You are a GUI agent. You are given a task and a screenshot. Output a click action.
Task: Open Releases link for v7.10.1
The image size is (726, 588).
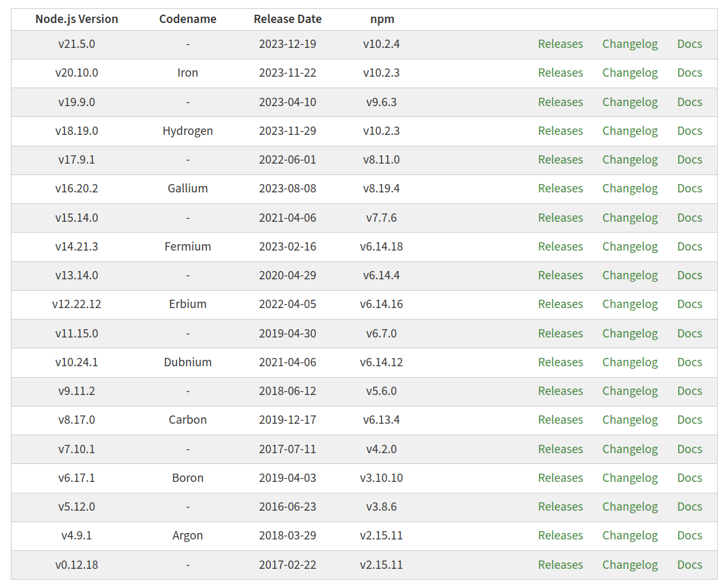click(x=560, y=449)
